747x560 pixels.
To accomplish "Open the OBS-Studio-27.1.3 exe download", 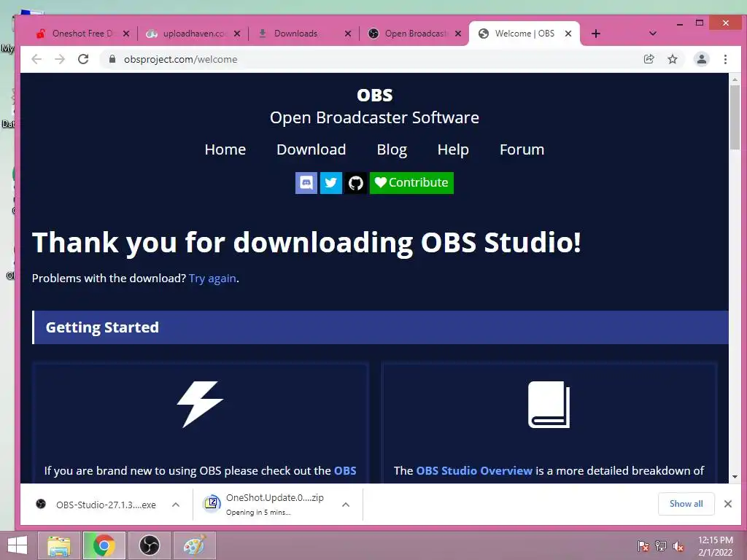I will tap(96, 505).
